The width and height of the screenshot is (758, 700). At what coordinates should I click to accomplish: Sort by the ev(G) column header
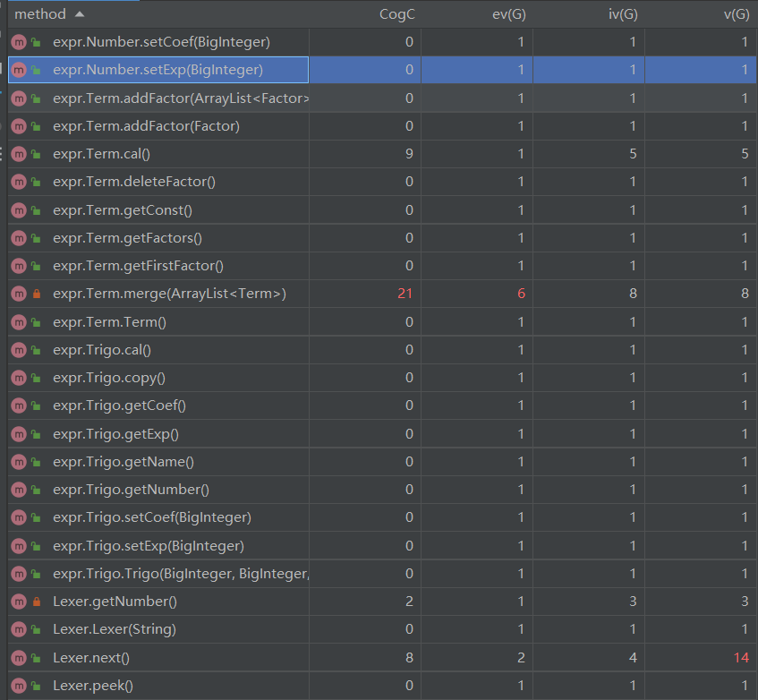click(508, 14)
